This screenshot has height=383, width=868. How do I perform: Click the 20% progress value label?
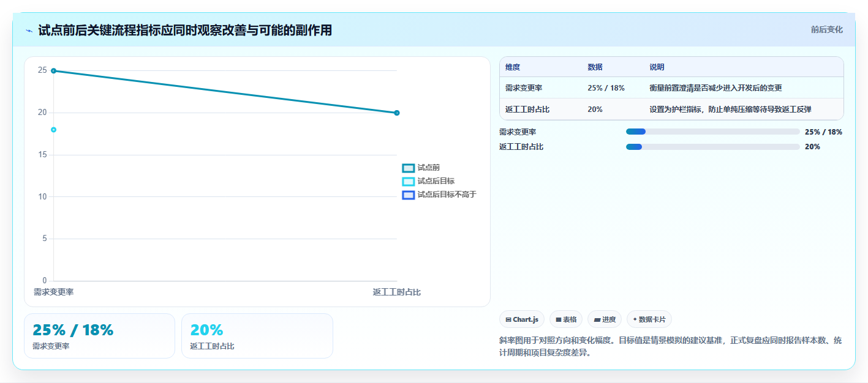tap(812, 147)
